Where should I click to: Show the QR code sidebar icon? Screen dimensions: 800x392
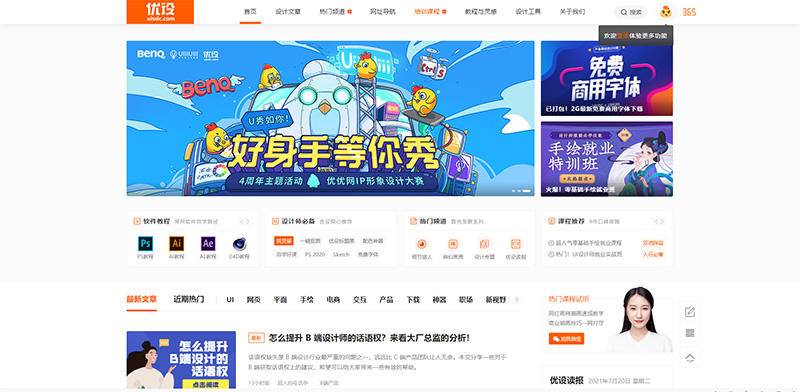click(690, 333)
